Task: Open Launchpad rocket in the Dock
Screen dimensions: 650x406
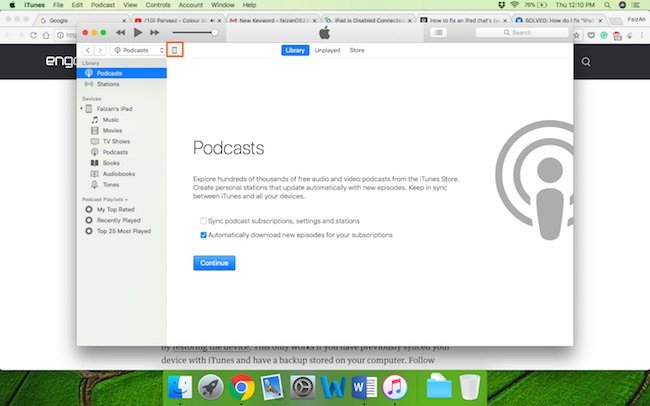Action: tap(211, 387)
